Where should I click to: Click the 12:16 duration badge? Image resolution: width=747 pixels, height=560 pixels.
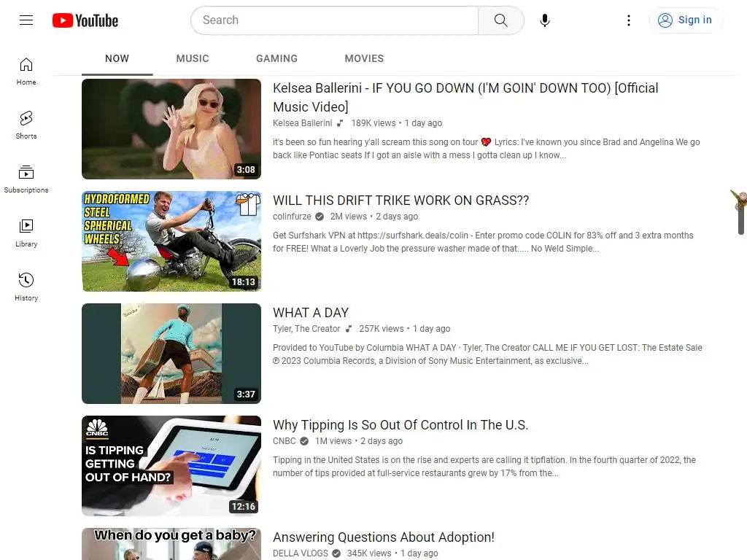pos(244,507)
